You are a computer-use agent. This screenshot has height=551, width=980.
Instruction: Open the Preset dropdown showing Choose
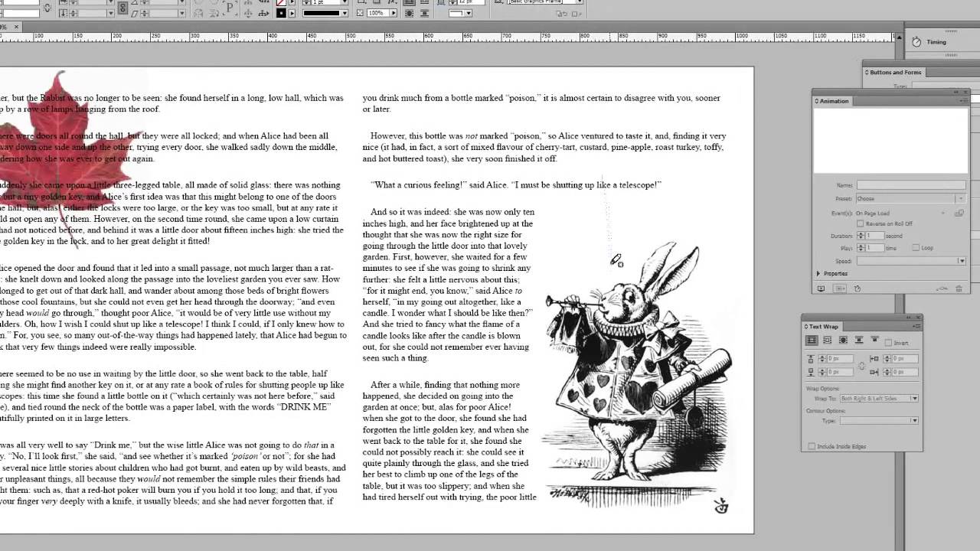point(910,199)
